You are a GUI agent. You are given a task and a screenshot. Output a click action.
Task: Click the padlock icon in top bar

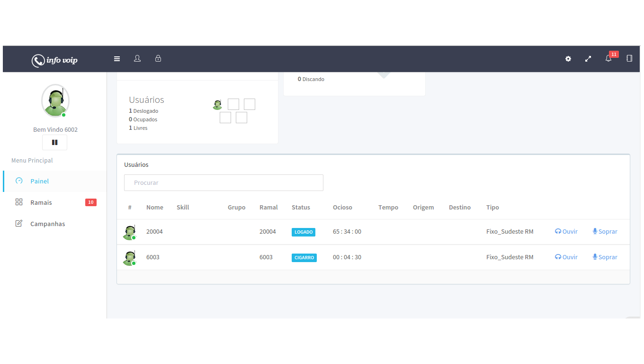pyautogui.click(x=158, y=59)
